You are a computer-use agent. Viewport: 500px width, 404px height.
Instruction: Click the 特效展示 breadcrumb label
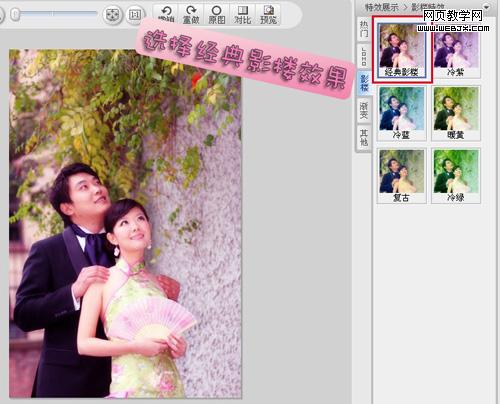point(381,7)
